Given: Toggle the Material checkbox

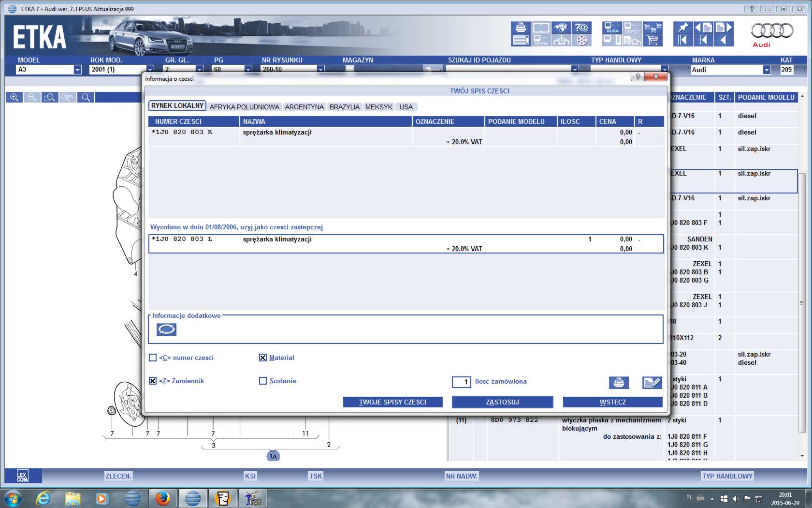Looking at the screenshot, I should point(263,358).
